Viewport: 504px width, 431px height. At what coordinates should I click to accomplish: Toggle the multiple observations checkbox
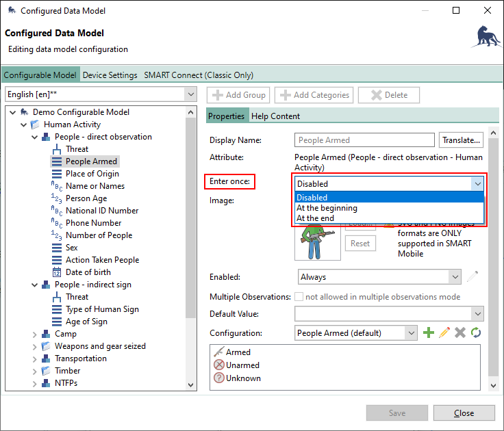click(299, 297)
